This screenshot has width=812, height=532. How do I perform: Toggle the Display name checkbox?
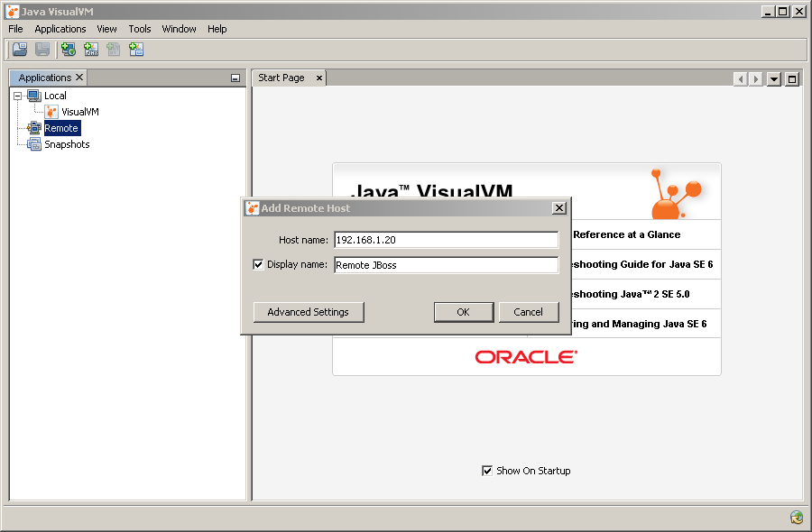point(258,264)
